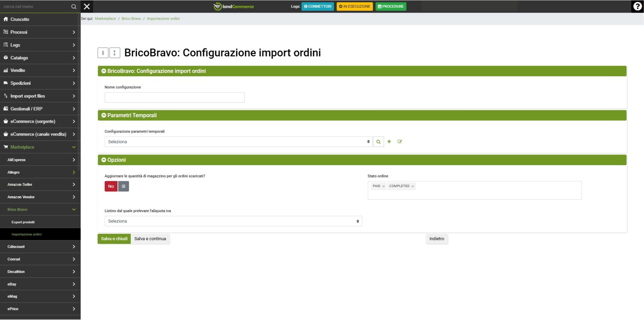Click the expand all sections icon by the title

115,53
